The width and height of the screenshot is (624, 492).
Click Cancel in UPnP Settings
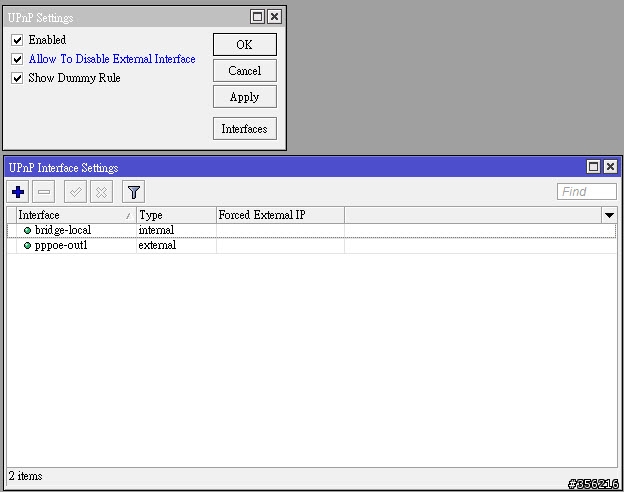point(245,70)
